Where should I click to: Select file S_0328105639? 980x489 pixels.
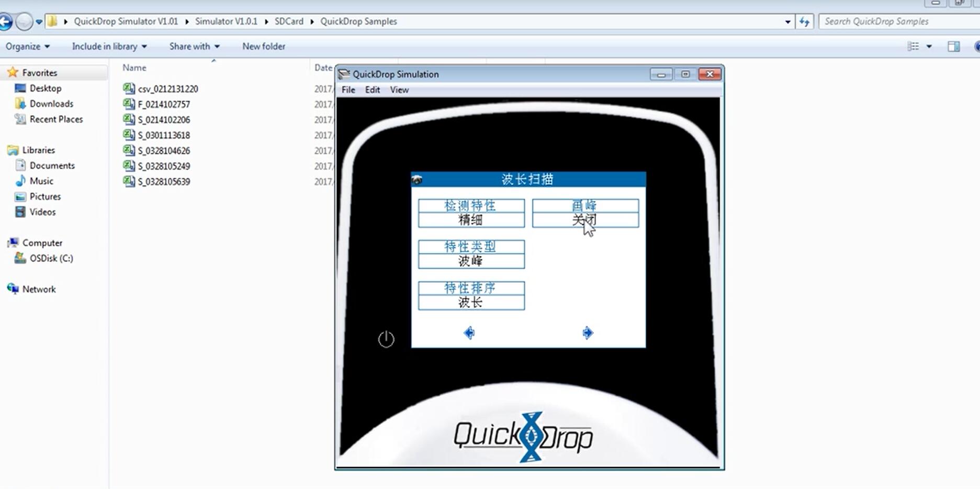pos(164,181)
